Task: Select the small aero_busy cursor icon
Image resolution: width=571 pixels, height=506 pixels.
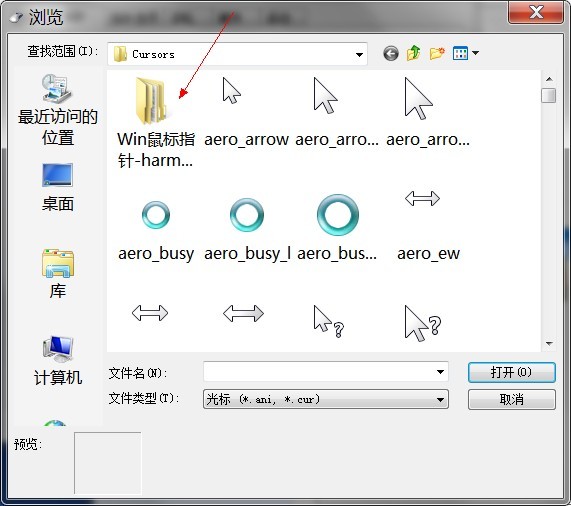Action: pos(156,215)
